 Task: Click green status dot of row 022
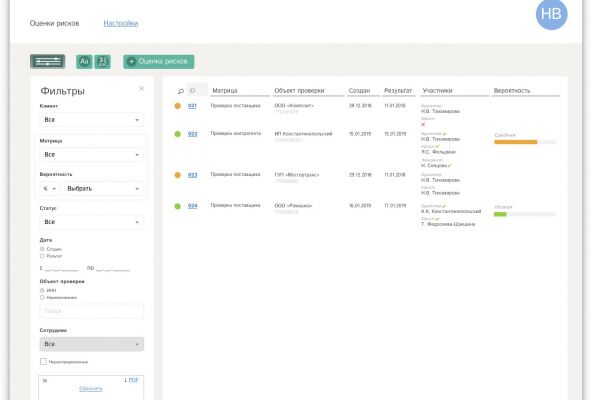178,134
